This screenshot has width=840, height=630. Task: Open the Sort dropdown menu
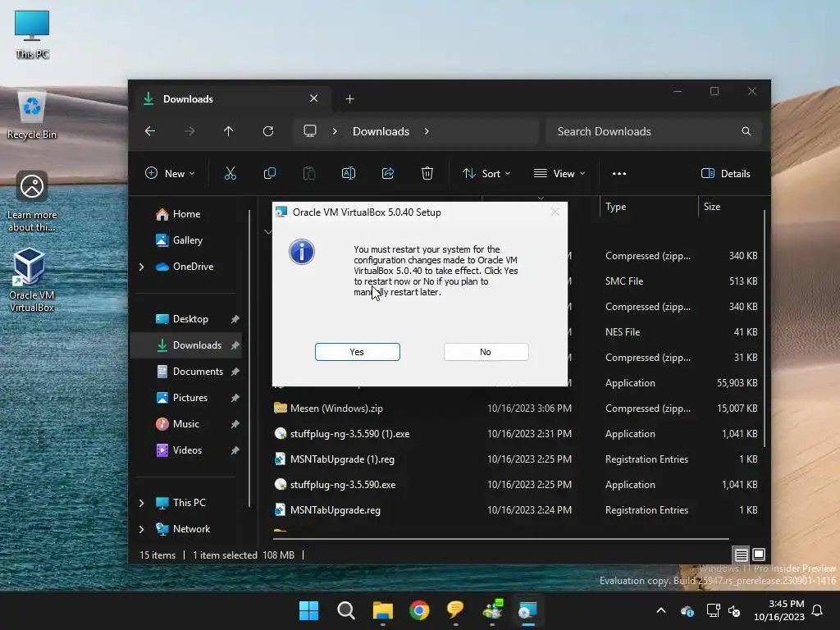tap(486, 173)
